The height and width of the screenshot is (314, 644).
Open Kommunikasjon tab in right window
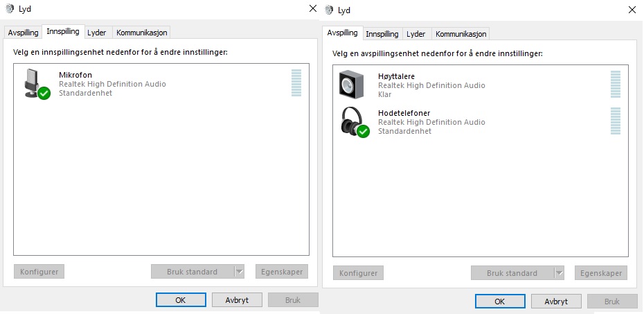click(460, 35)
